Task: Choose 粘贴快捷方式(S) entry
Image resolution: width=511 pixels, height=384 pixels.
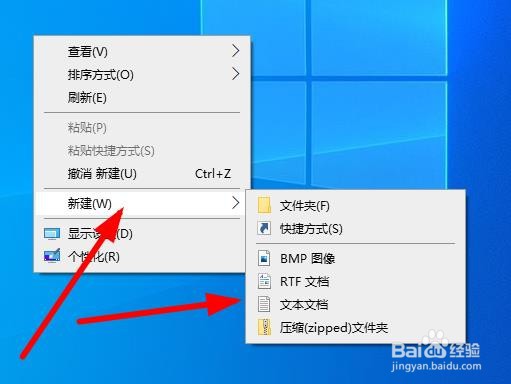Action: 142,151
